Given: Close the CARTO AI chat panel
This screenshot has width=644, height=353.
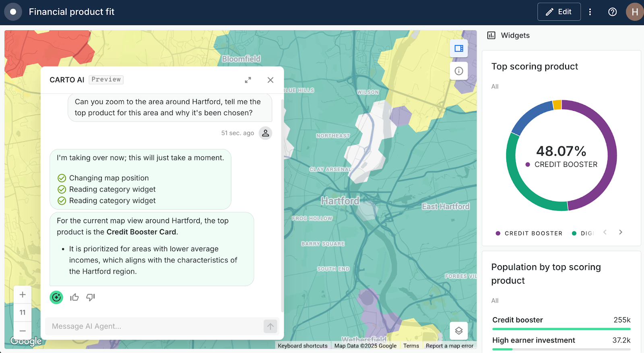Looking at the screenshot, I should click(270, 80).
